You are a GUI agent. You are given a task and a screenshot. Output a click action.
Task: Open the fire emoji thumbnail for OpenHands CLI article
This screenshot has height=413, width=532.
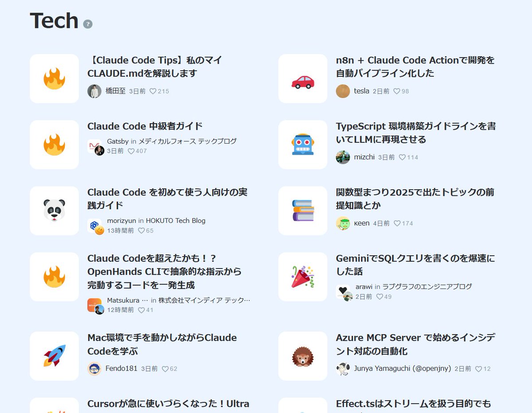coord(54,277)
